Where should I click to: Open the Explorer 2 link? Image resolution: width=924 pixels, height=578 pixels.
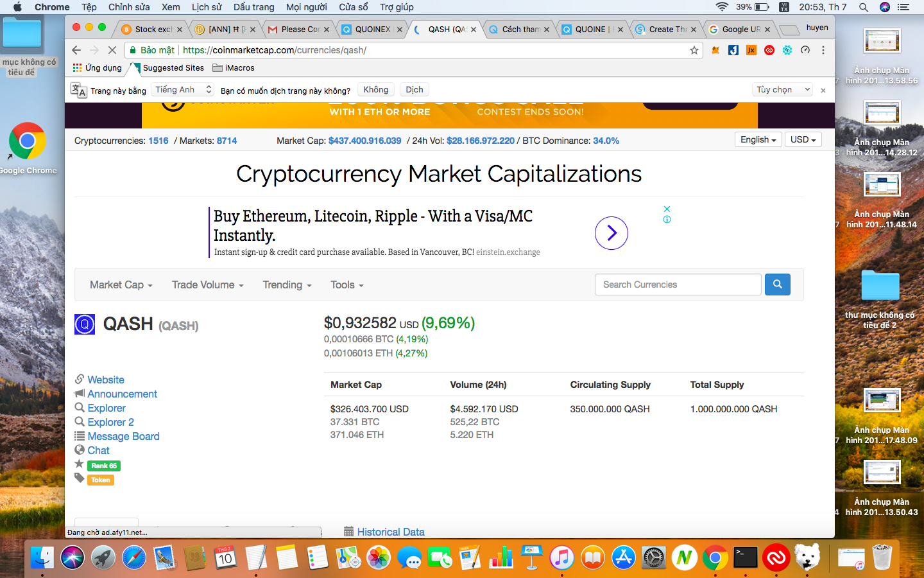(x=111, y=422)
